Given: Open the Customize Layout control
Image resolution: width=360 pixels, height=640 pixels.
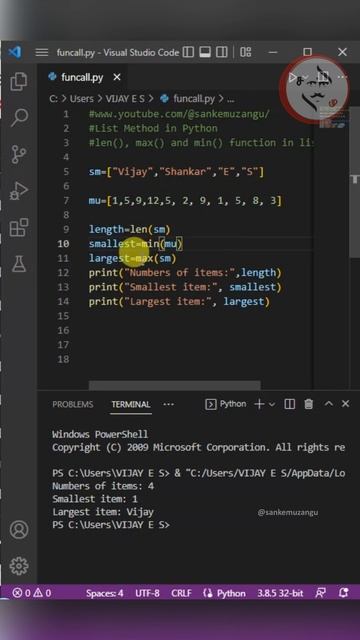Looking at the screenshot, I should pyautogui.click(x=245, y=52).
